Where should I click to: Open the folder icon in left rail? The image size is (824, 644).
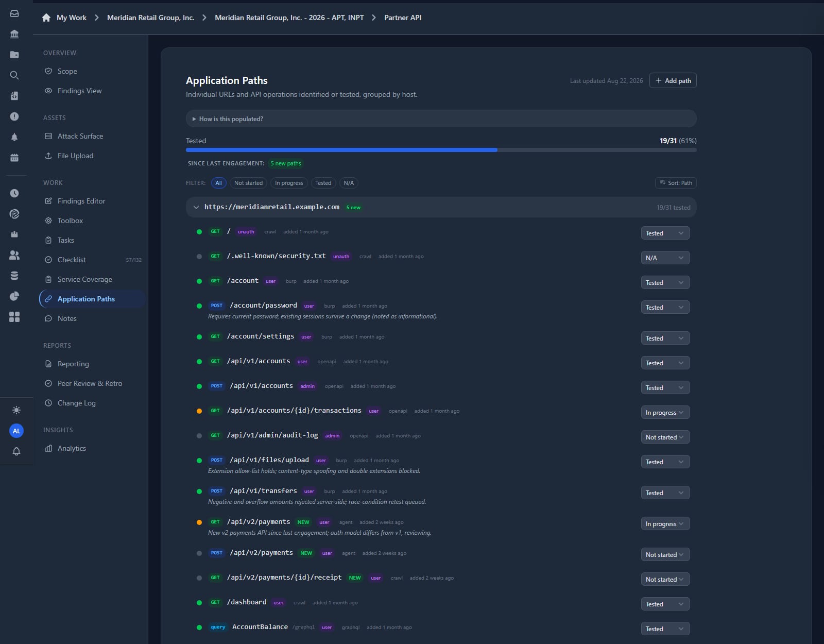click(14, 55)
